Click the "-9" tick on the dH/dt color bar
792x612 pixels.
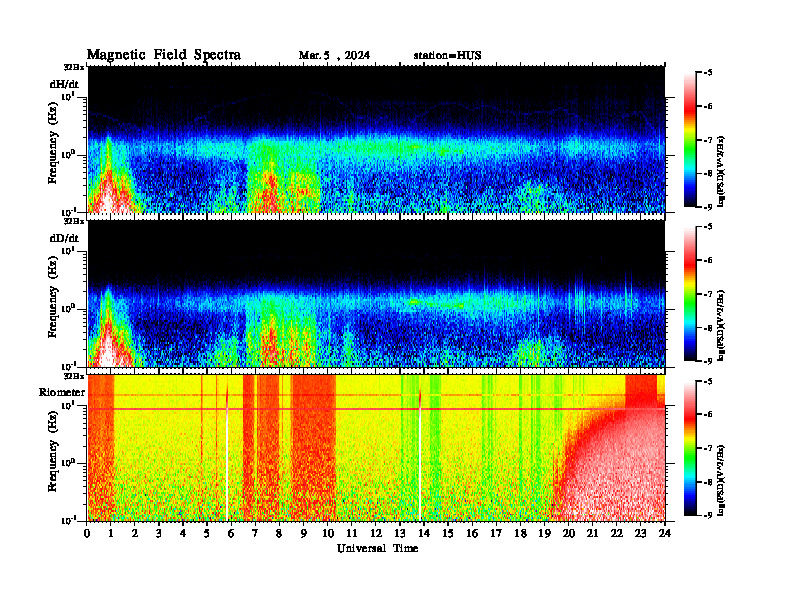coord(708,207)
